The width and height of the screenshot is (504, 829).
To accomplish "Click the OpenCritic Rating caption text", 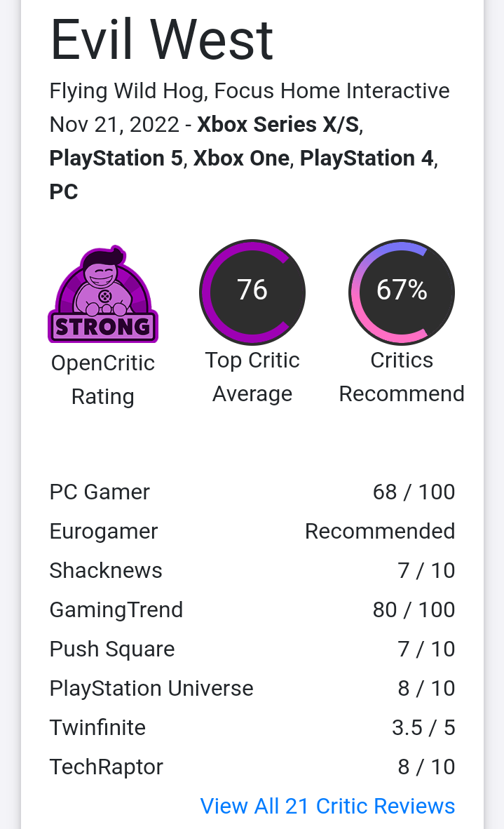I will pyautogui.click(x=103, y=379).
